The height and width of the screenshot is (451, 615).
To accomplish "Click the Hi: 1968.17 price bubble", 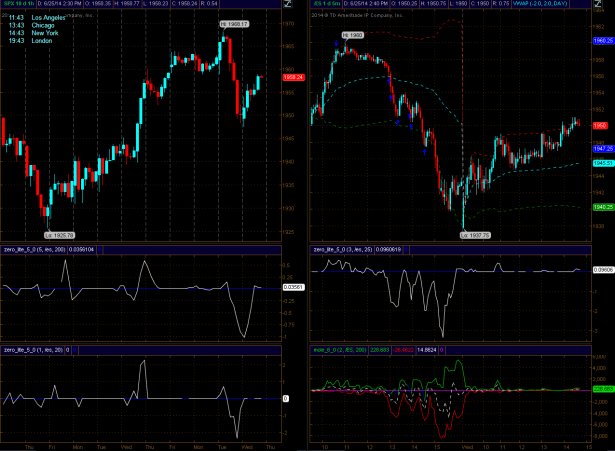I will click(x=234, y=24).
